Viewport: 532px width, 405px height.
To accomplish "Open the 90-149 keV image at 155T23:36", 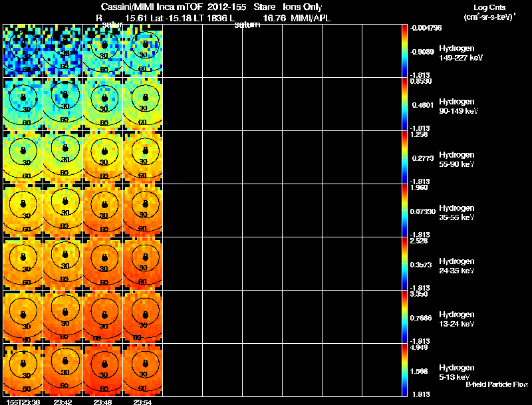I will coord(23,104).
